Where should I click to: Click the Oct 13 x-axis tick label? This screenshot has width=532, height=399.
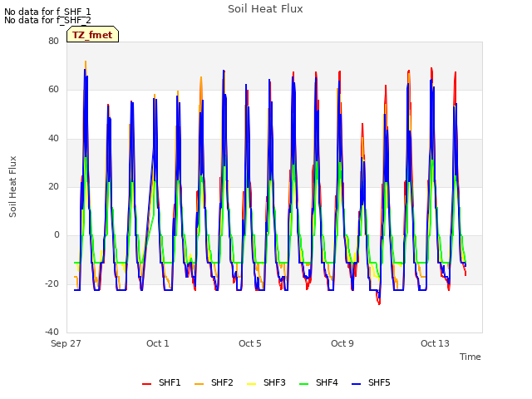[x=435, y=343]
